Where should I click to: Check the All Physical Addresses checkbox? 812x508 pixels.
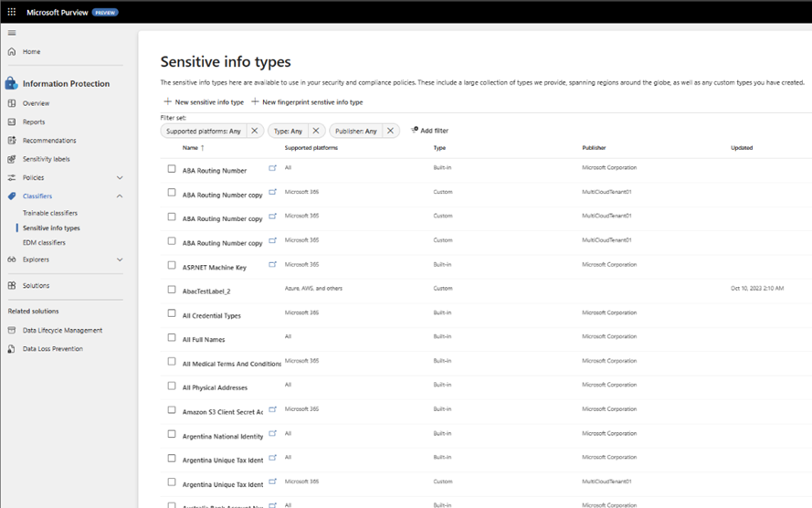[172, 386]
